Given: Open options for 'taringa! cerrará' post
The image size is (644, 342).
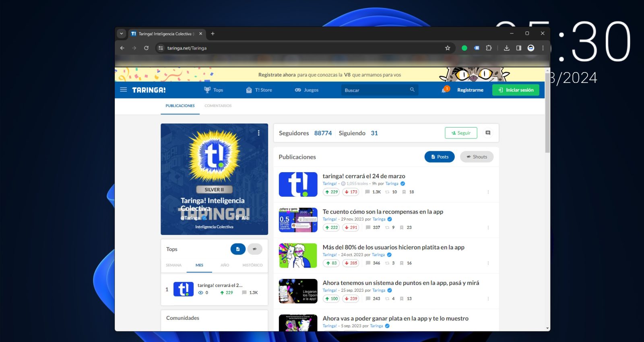Looking at the screenshot, I should [x=488, y=192].
